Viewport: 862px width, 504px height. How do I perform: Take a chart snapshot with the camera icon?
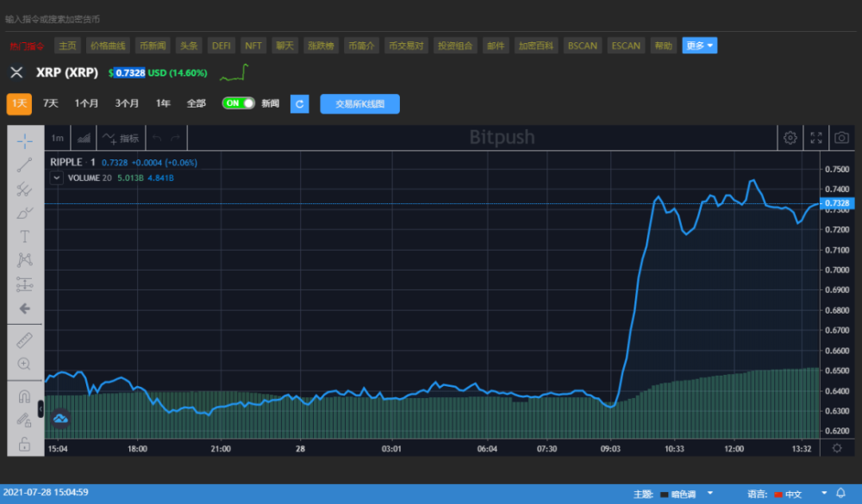(840, 137)
